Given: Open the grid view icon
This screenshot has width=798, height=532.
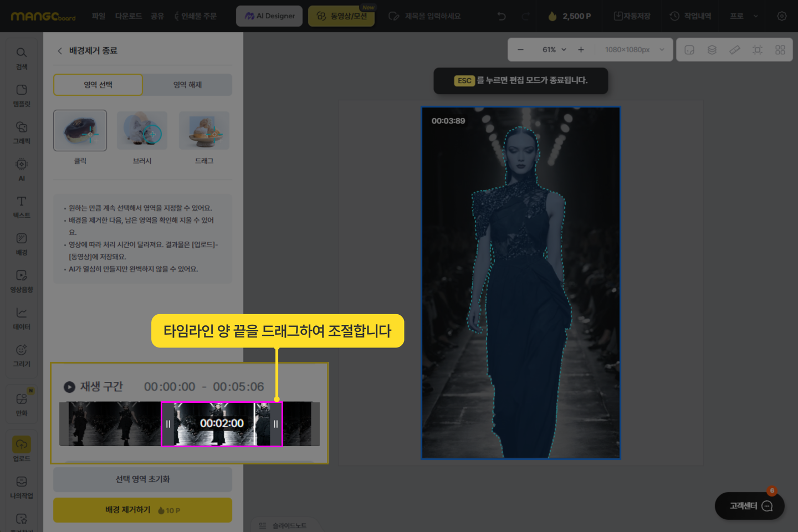Looking at the screenshot, I should pyautogui.click(x=780, y=50).
